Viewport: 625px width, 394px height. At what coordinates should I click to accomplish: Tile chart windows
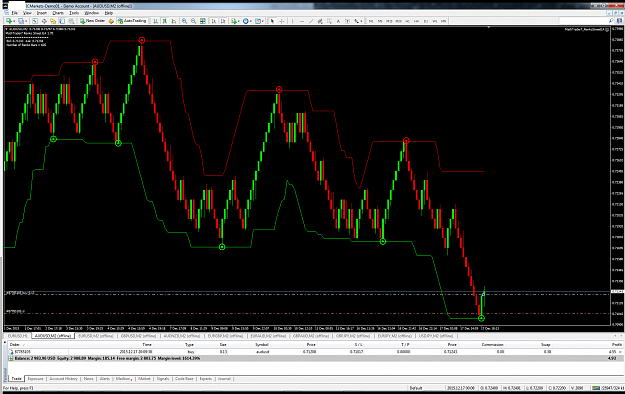click(x=203, y=21)
